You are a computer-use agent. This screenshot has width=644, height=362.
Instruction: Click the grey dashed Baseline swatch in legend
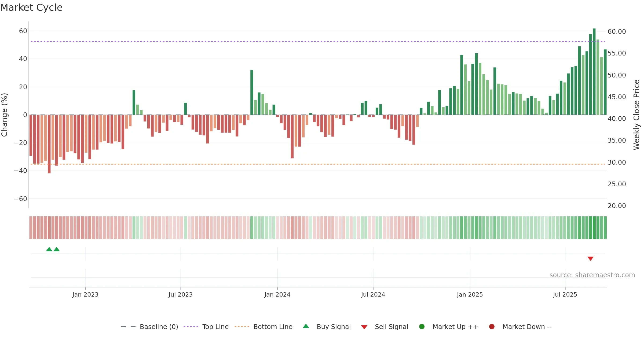(128, 327)
